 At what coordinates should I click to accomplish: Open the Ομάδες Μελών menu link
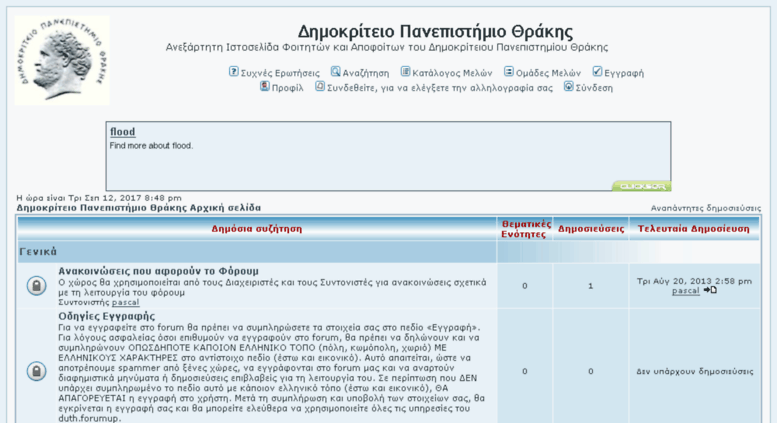[548, 73]
